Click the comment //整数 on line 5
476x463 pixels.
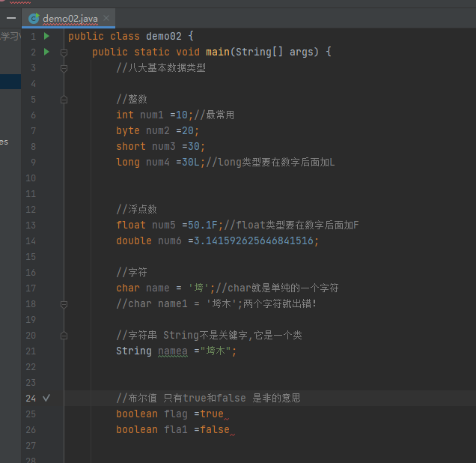pos(132,100)
